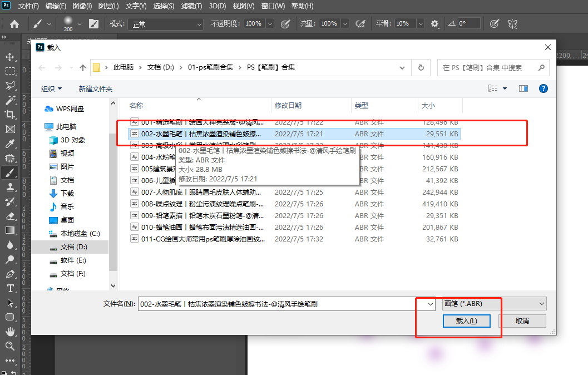Screen dimensions: 588x375
Task: Open smoothing options gear icon
Action: (434, 24)
